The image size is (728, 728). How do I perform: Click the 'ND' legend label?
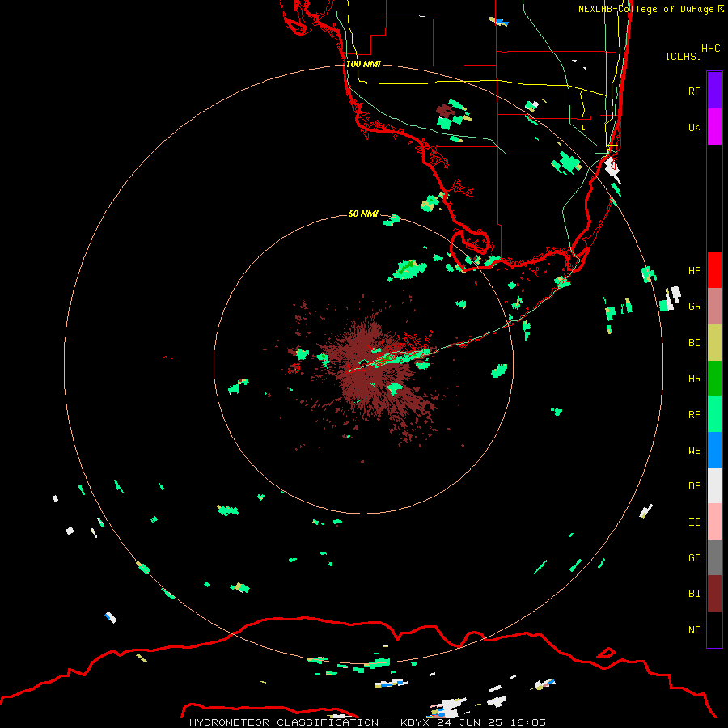[694, 630]
